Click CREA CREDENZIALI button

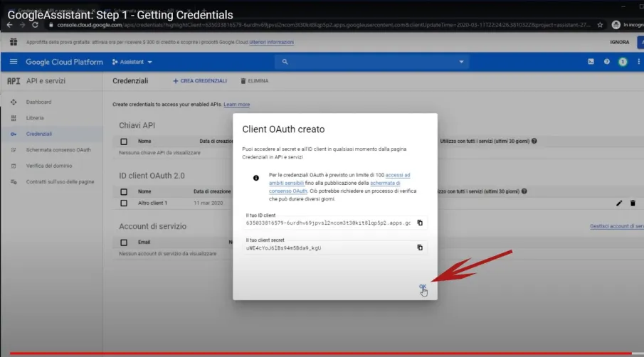click(x=200, y=81)
